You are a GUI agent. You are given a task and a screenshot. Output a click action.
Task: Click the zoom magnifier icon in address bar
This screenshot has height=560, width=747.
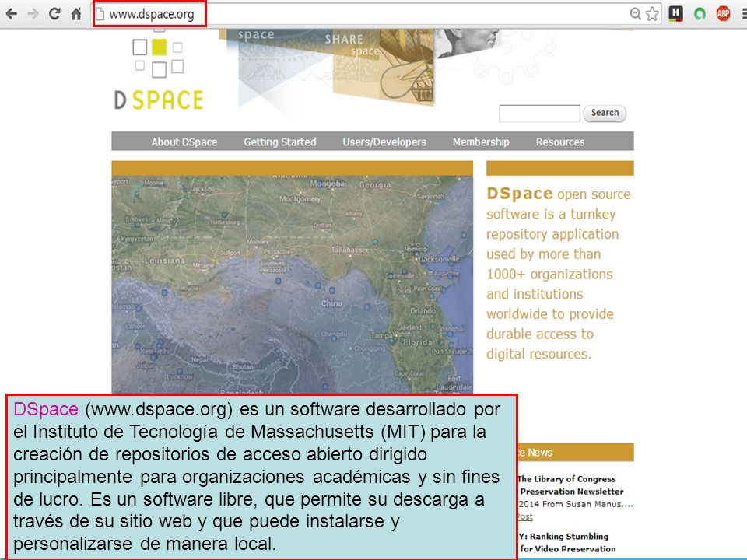point(636,14)
